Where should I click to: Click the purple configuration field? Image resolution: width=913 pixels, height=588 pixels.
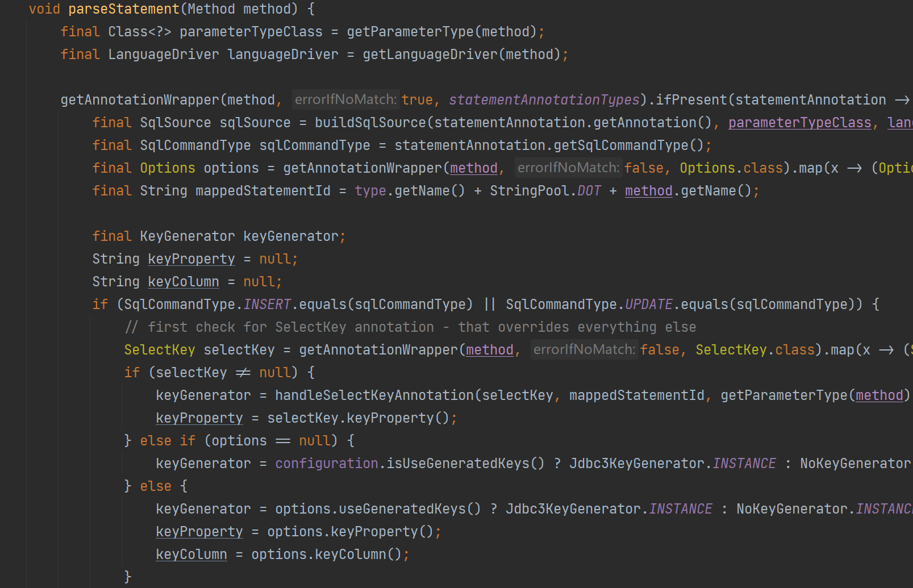[x=327, y=464]
